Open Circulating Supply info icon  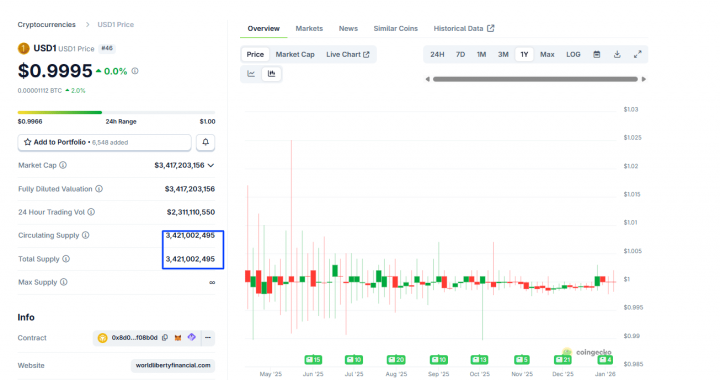85,235
